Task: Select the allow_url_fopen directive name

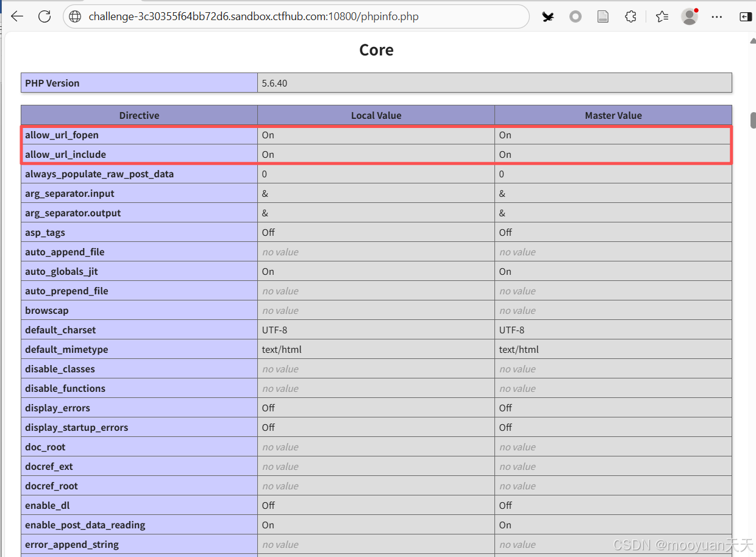Action: (62, 135)
